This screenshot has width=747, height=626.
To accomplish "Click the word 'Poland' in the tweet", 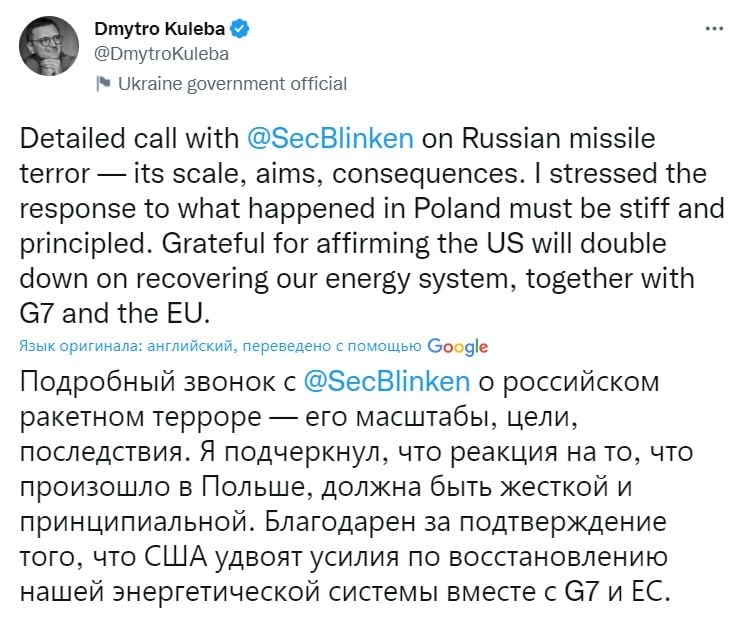I will 457,209.
